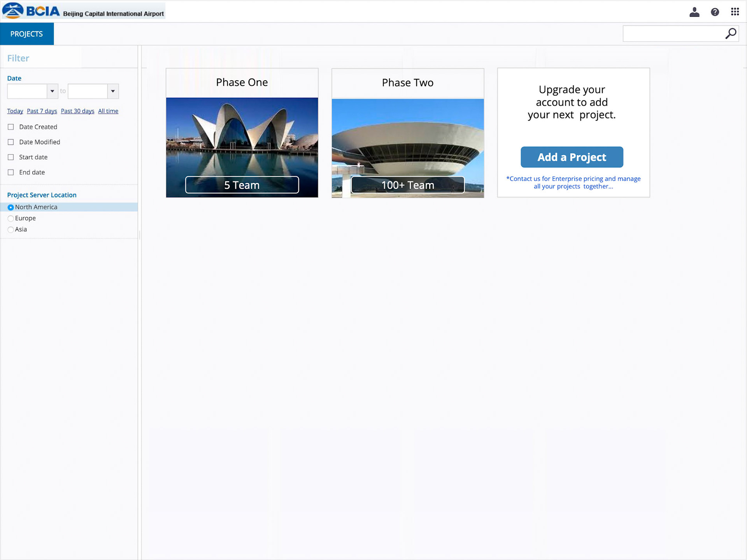
Task: Expand the start date dropdown arrow
Action: 52,91
